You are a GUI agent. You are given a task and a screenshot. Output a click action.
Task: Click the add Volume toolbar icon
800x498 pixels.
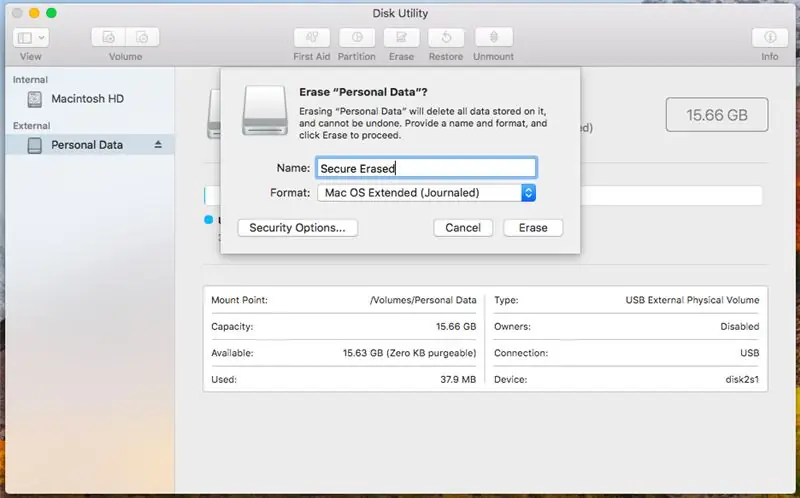[109, 37]
